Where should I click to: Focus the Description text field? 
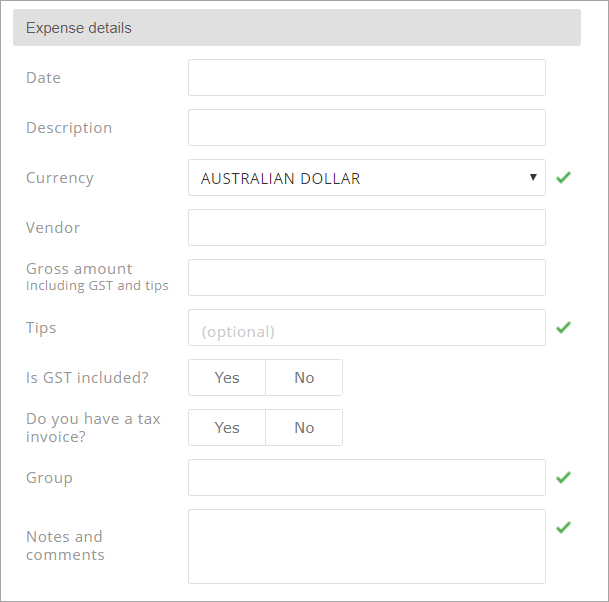point(367,127)
